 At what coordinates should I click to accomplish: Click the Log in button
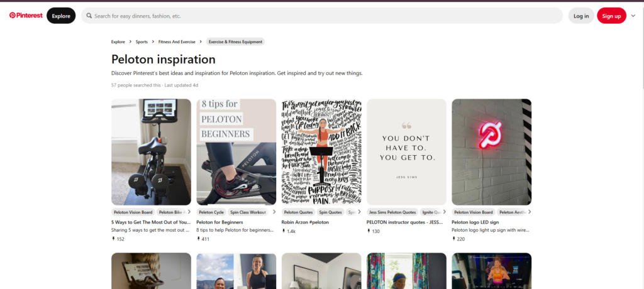[580, 16]
